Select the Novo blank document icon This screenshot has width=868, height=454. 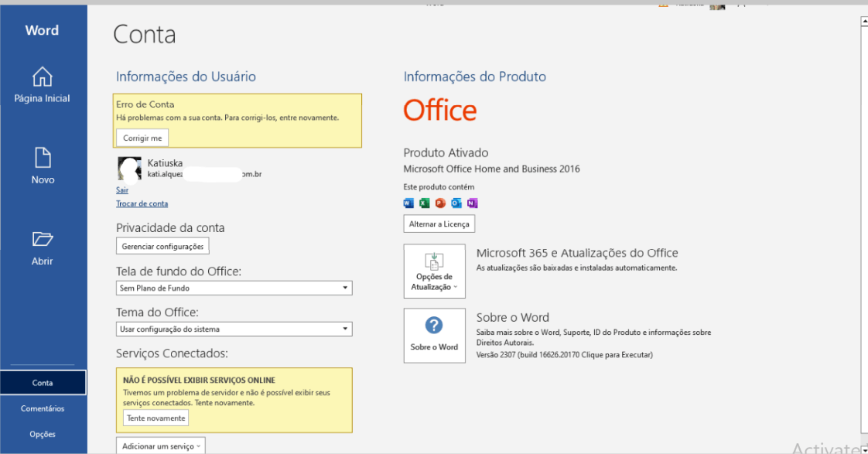pos(43,158)
